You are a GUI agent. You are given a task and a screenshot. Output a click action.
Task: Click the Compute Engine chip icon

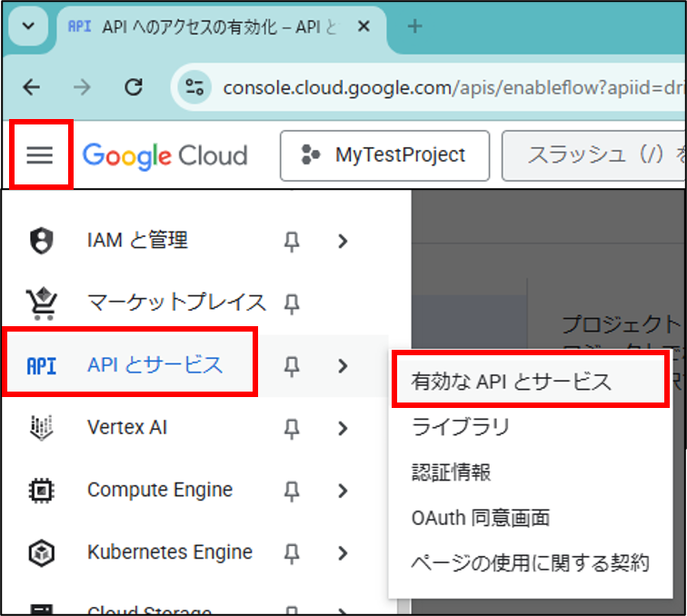click(42, 491)
